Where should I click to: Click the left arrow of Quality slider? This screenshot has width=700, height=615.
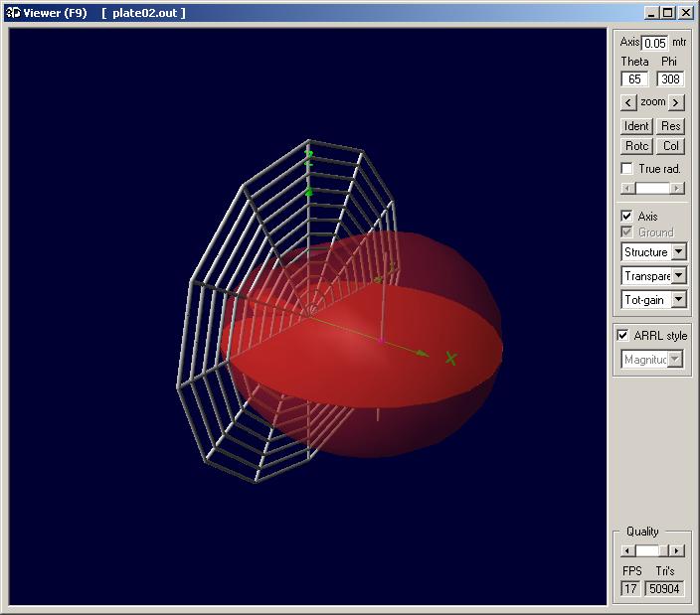click(627, 550)
